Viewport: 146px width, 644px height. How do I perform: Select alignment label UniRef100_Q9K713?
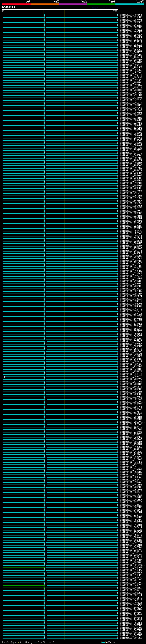coord(131,590)
